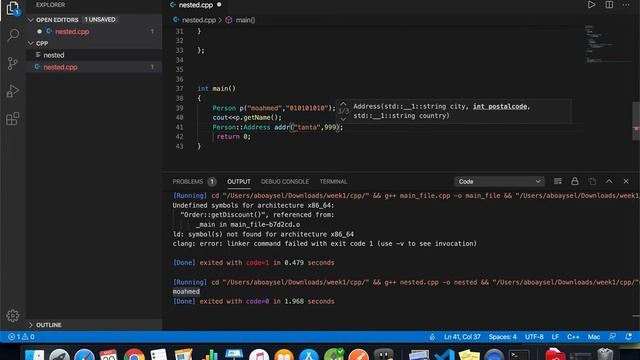Screen dimensions: 640x360
Task: Place cursor on return 0; line
Action: tap(233, 137)
